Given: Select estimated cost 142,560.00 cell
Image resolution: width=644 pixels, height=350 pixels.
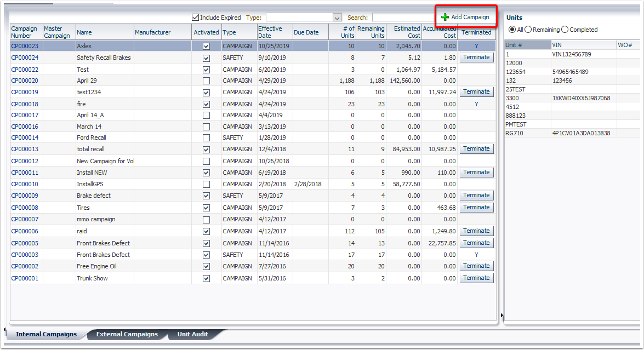Looking at the screenshot, I should tap(405, 81).
